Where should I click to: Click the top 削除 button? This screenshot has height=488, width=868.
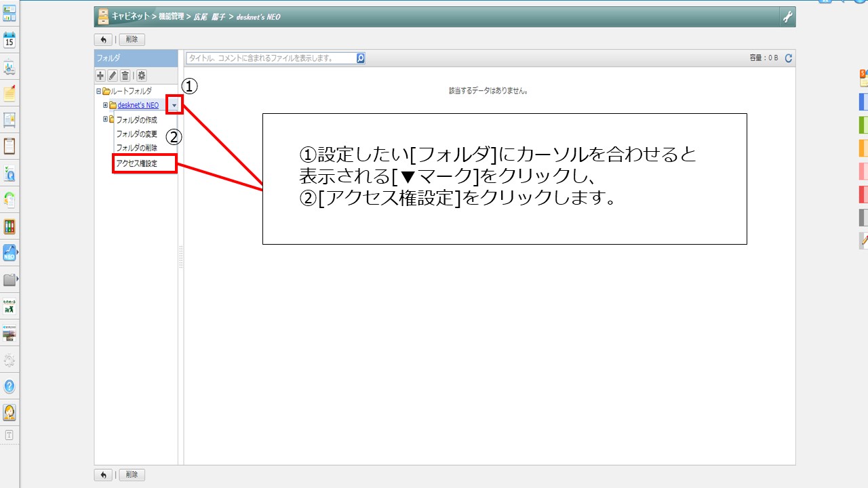[132, 40]
